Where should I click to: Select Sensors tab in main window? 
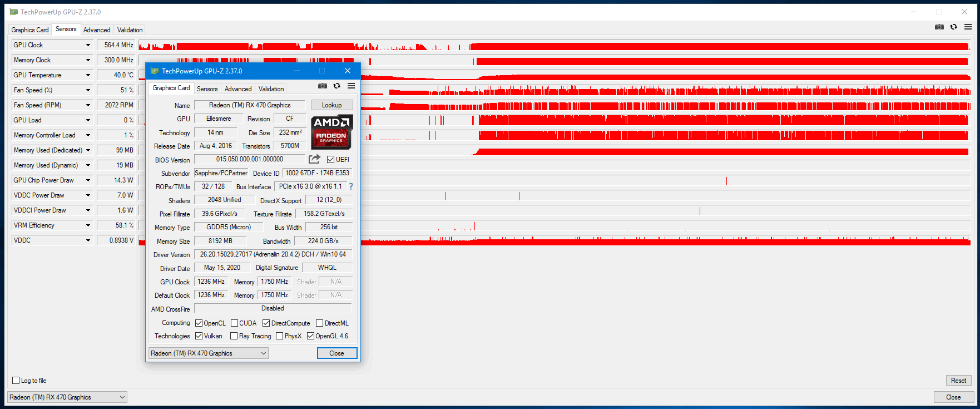66,29
